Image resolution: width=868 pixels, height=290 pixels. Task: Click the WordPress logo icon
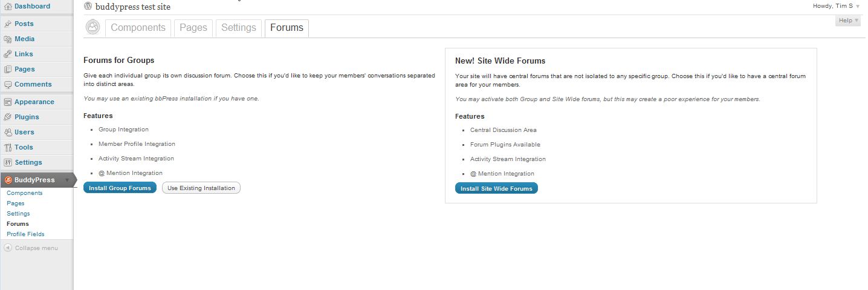(88, 7)
